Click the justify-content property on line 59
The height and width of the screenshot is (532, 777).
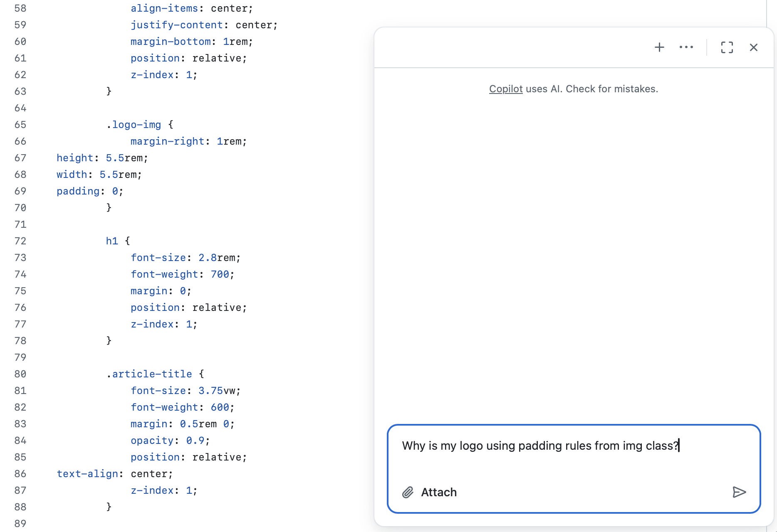point(177,25)
